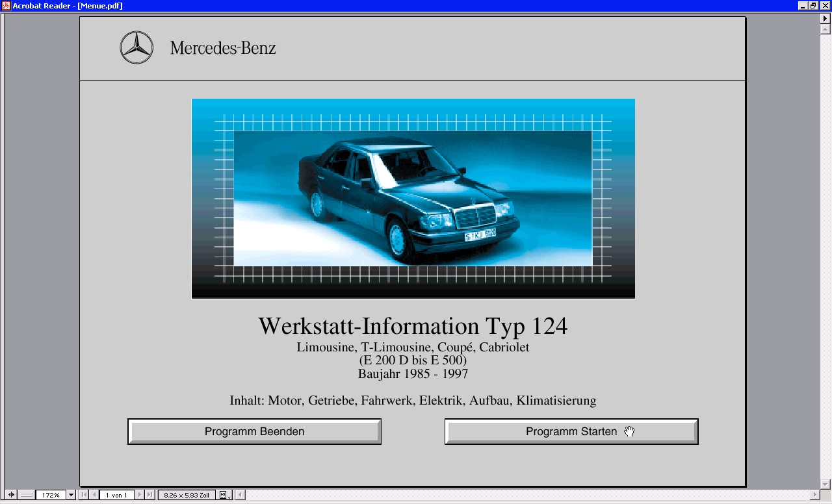The width and height of the screenshot is (832, 504).
Task: Go to previous page button
Action: 94,495
